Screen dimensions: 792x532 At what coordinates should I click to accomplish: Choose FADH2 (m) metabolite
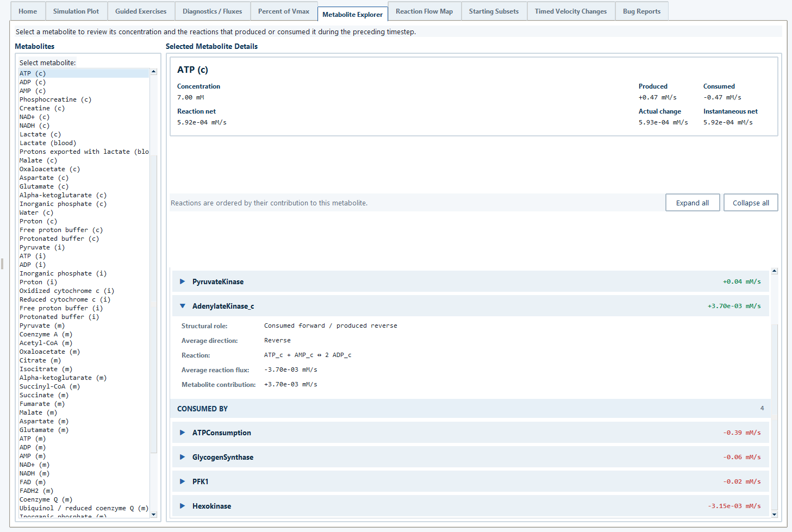pos(84,491)
